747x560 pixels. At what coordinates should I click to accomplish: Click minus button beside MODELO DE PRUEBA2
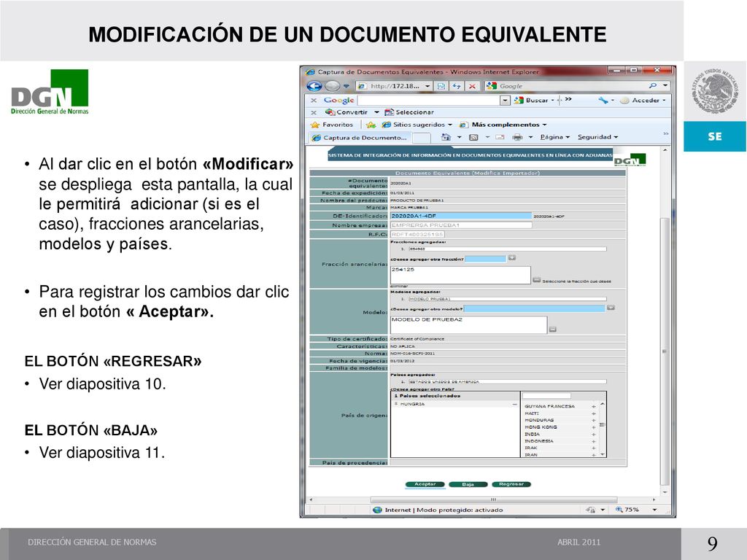[553, 329]
